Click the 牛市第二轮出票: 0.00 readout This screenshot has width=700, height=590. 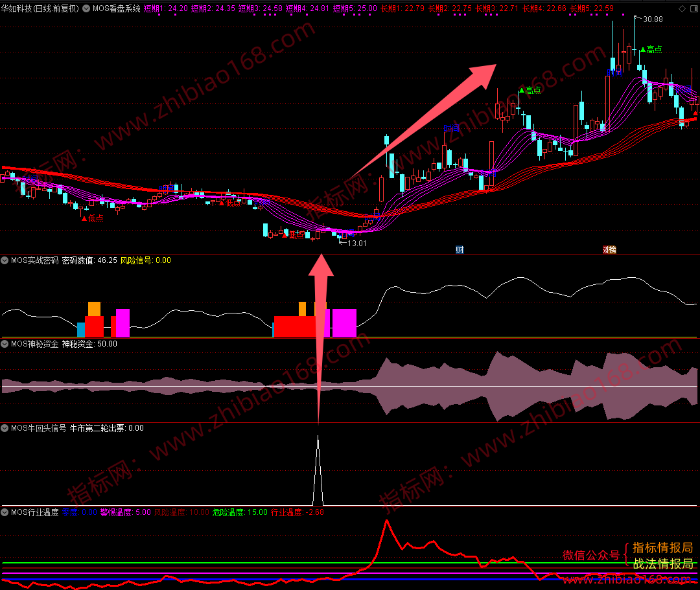tap(107, 428)
